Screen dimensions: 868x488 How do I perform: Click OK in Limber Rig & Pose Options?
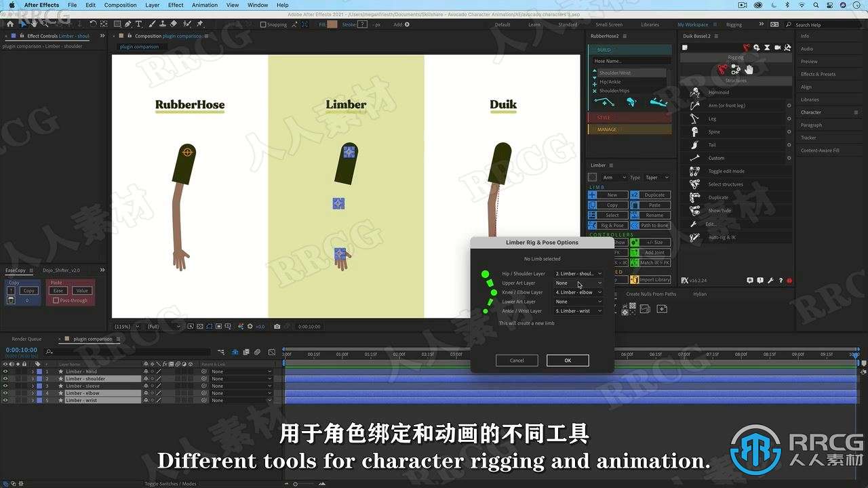click(x=568, y=361)
